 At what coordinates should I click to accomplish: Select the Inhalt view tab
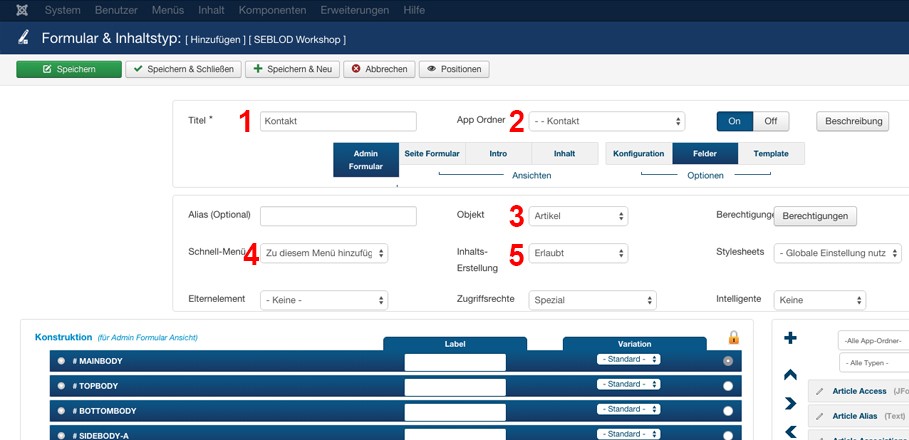click(565, 154)
